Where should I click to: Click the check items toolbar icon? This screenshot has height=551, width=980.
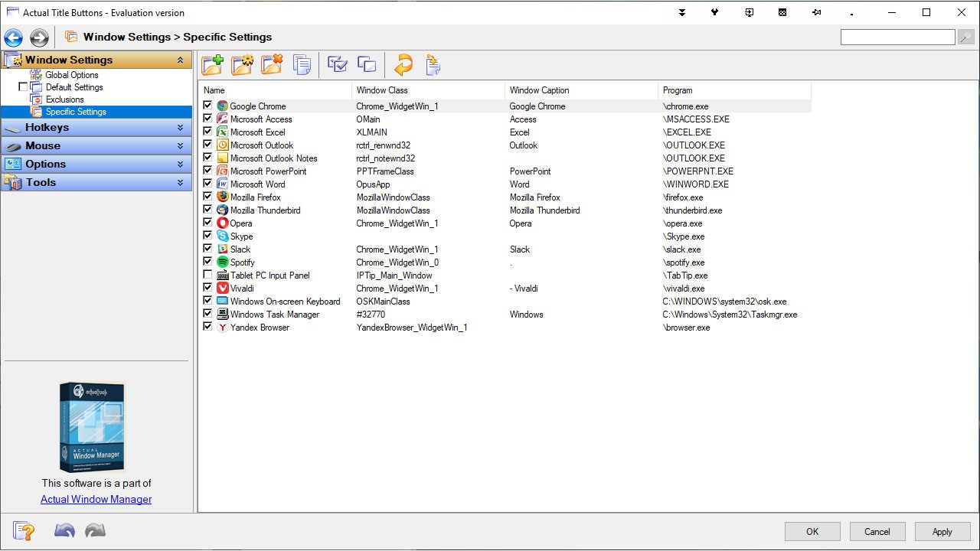coord(337,64)
